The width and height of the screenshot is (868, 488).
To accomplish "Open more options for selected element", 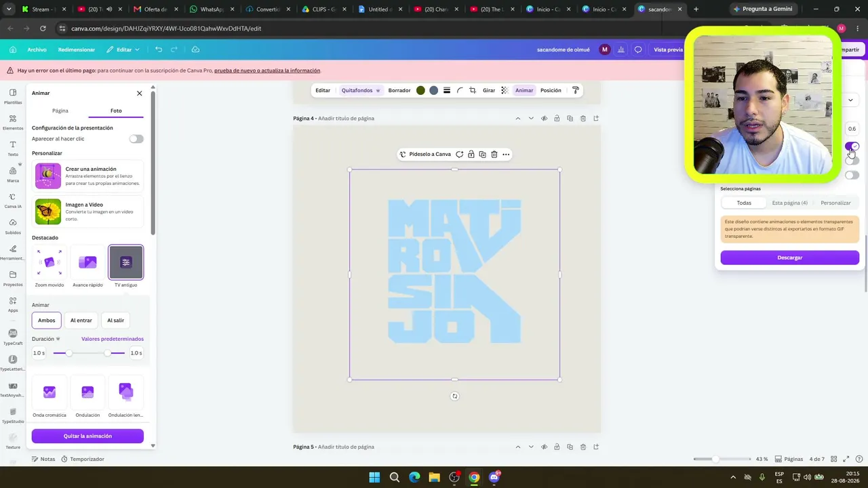I will [506, 155].
